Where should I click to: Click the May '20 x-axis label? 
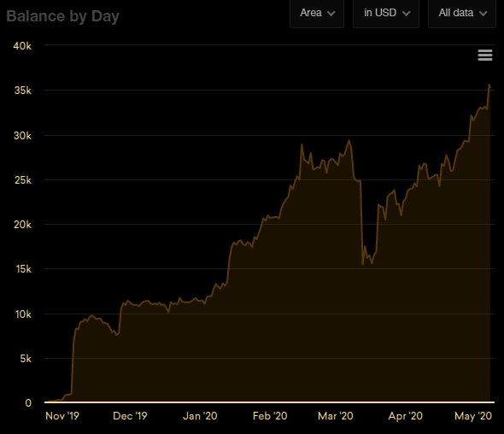(x=473, y=416)
